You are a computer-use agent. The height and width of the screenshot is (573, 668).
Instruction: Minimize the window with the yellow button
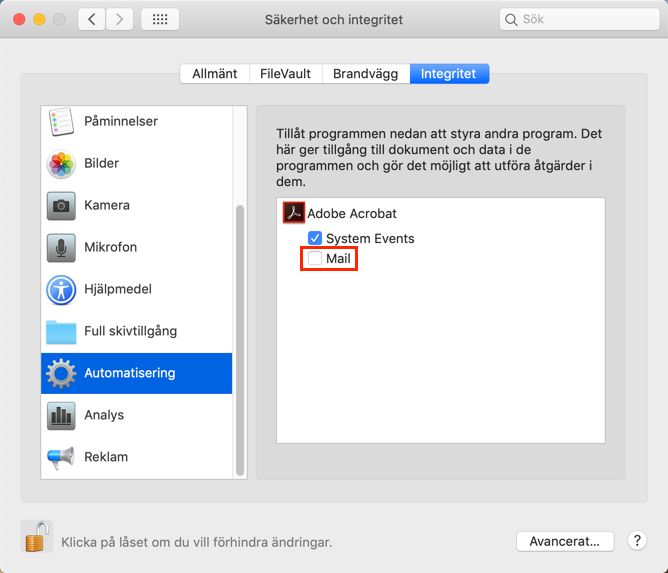click(x=39, y=19)
